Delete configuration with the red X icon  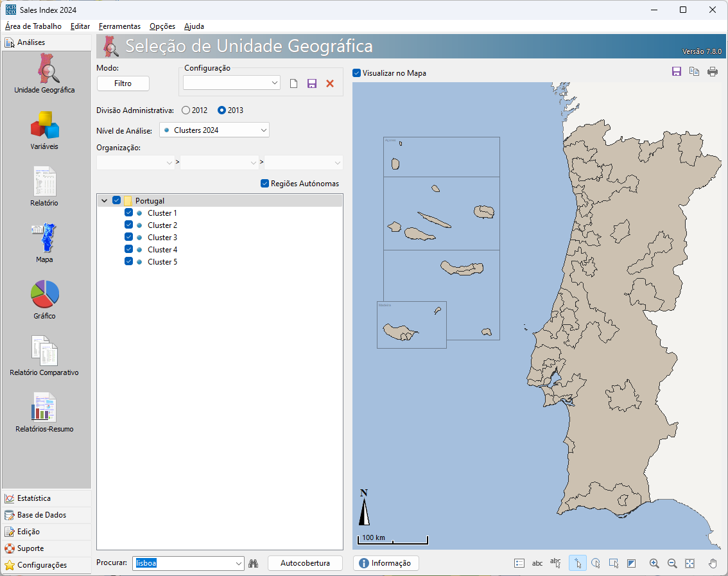pos(330,83)
